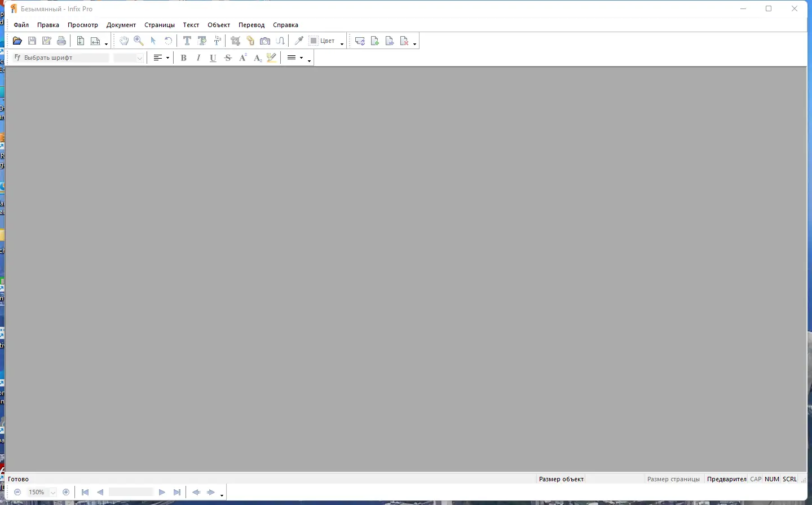Click the Delete page icon
812x505 pixels.
tap(404, 41)
